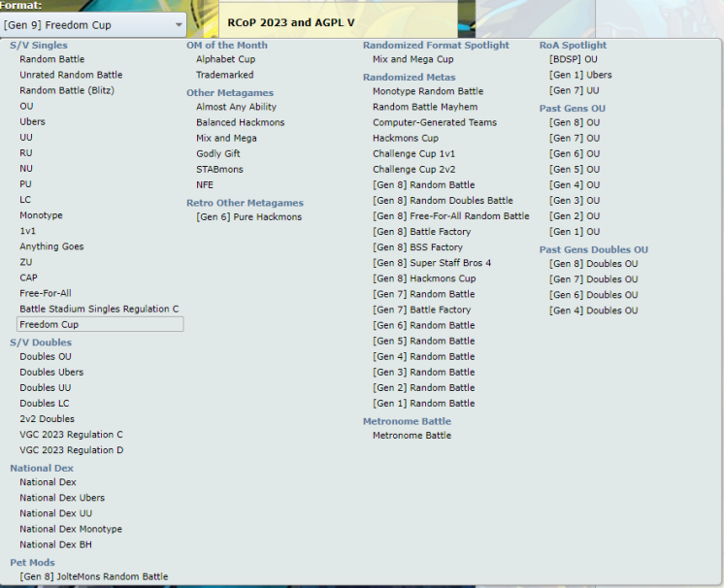Select the Trademarked format
The image size is (724, 588).
224,75
